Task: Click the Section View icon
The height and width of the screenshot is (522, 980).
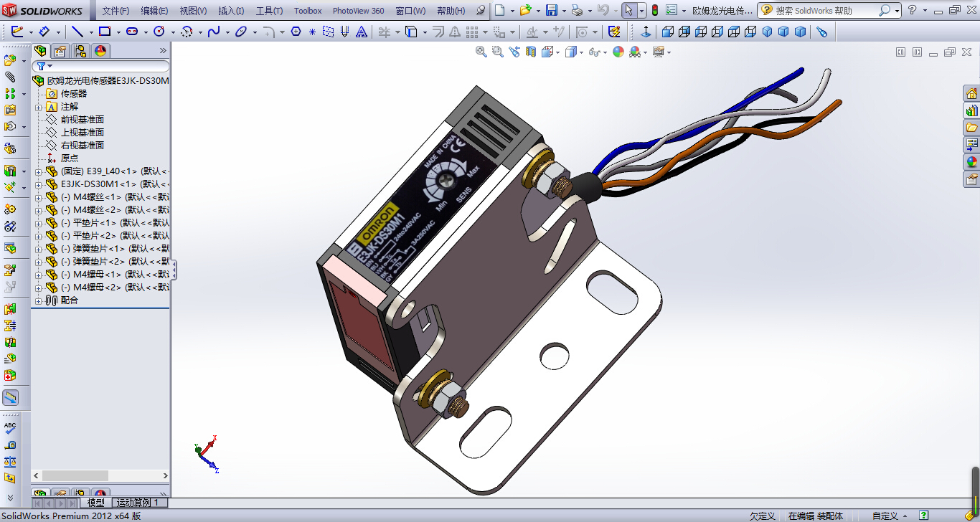Action: click(x=531, y=52)
